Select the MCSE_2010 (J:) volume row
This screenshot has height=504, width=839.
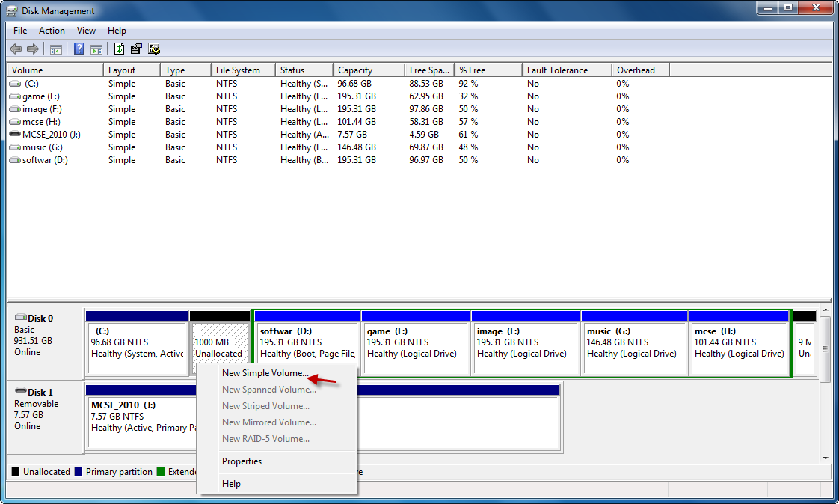(x=51, y=135)
